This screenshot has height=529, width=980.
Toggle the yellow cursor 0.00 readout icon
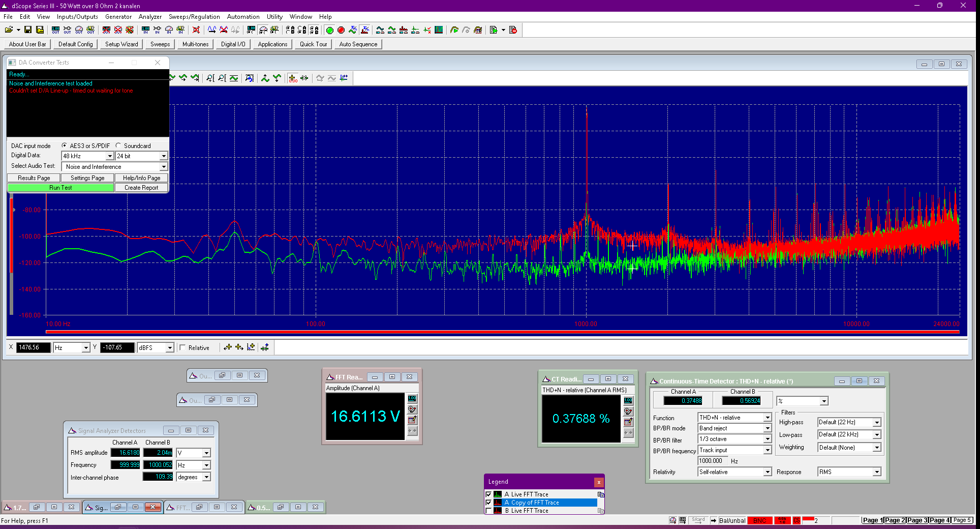click(293, 78)
